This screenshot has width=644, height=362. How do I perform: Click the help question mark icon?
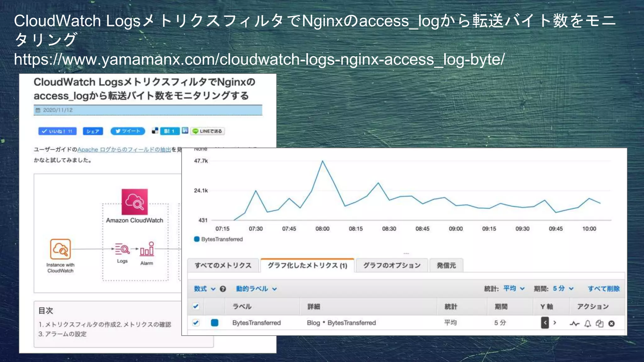click(x=223, y=289)
